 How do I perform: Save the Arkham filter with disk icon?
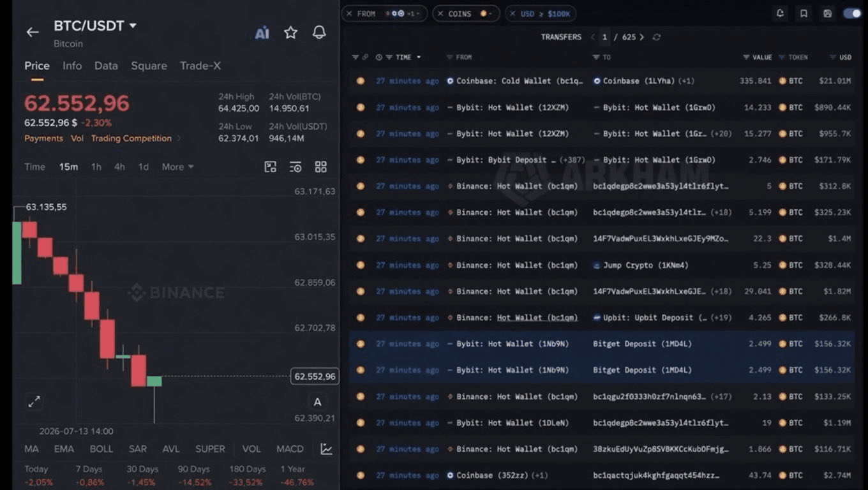828,13
